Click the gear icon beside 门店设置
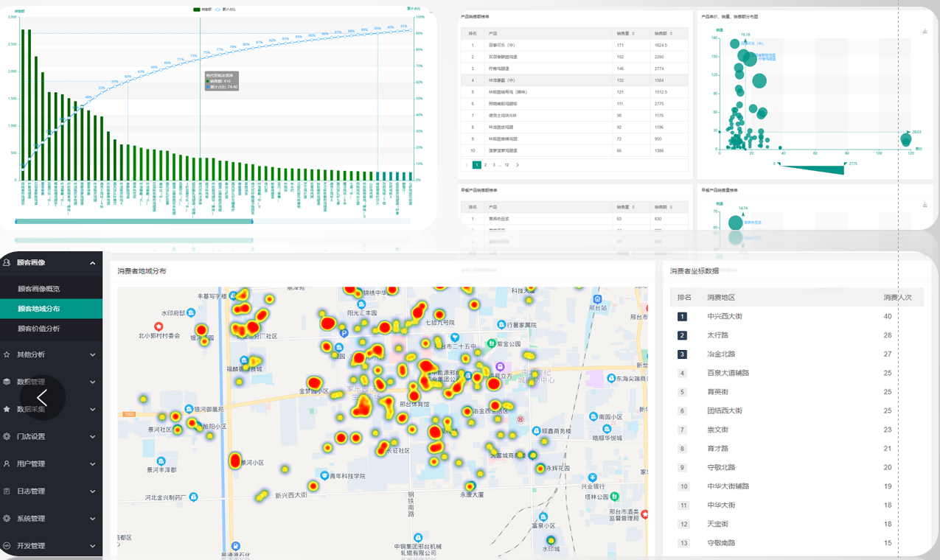Viewport: 940px width, 560px height. tap(7, 436)
